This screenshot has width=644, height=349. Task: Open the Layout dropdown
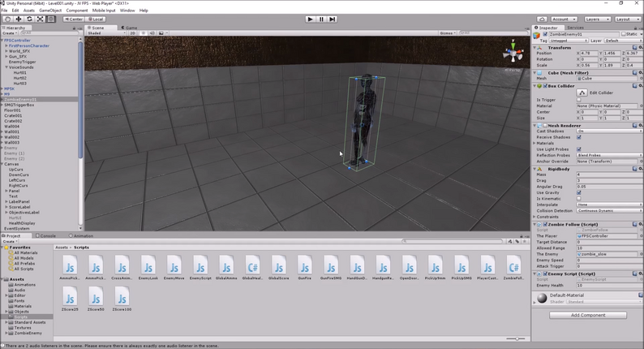pyautogui.click(x=627, y=19)
